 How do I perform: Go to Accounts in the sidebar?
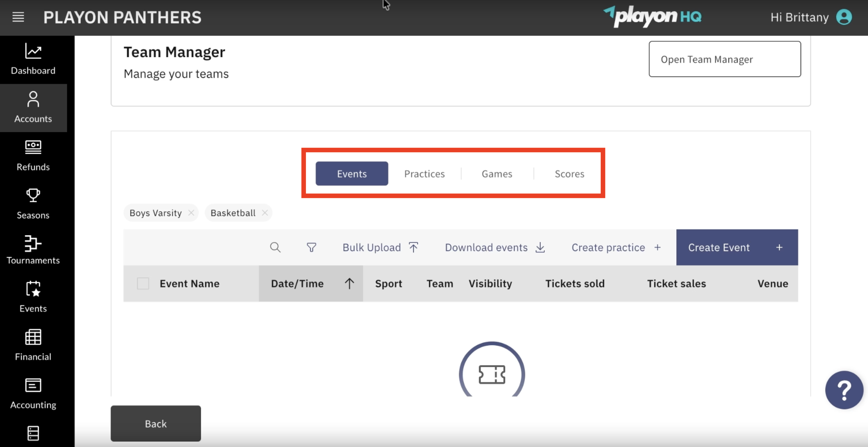33,107
